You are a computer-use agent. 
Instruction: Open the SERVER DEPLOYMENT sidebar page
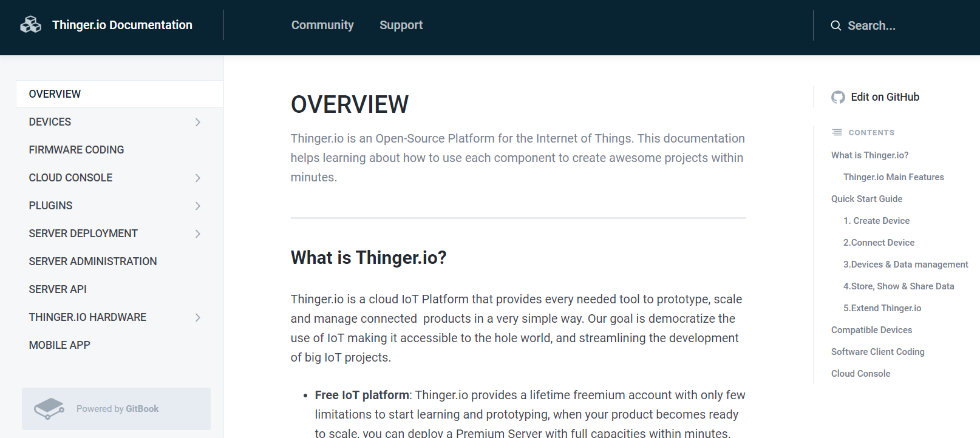[83, 234]
